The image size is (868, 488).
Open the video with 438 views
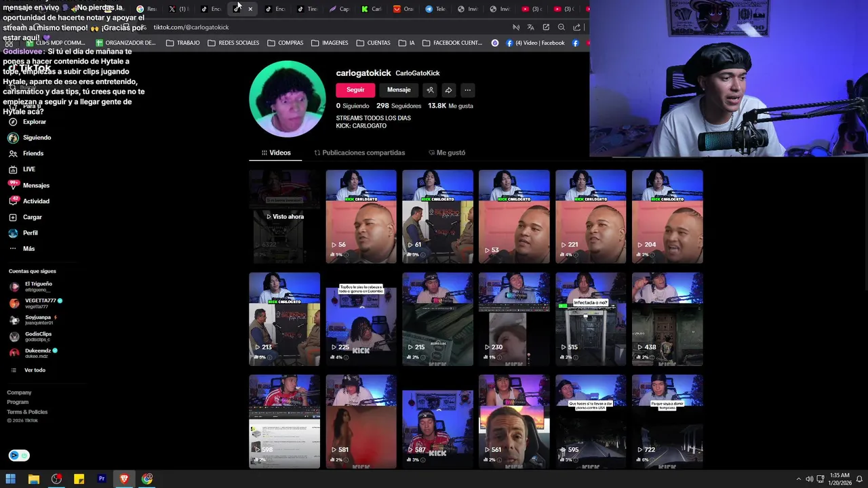(667, 319)
